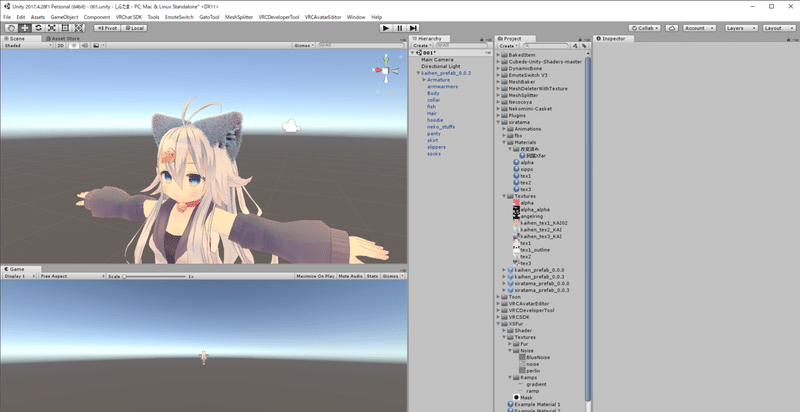Select Main Camera in Hierarchy
The width and height of the screenshot is (800, 412).
tap(437, 60)
